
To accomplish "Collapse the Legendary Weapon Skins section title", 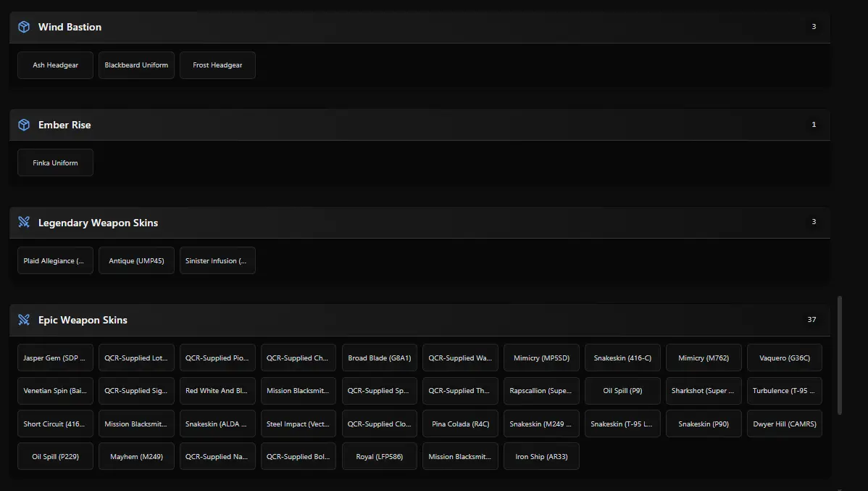I will [x=98, y=223].
